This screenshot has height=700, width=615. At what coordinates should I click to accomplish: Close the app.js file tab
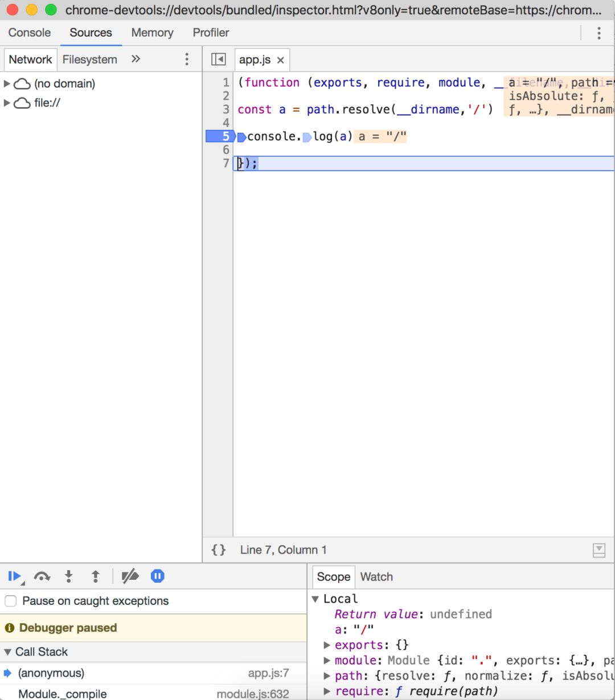[280, 60]
